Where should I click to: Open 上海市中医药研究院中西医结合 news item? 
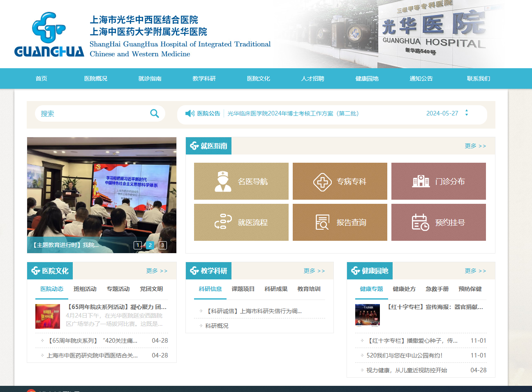[x=92, y=355]
